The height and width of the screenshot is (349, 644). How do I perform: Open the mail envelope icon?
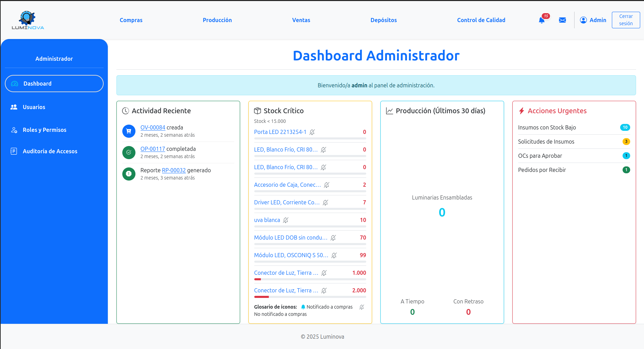coord(562,20)
